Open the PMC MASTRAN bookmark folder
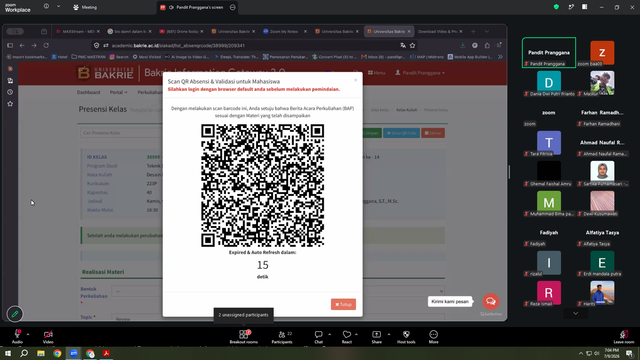 pos(89,57)
